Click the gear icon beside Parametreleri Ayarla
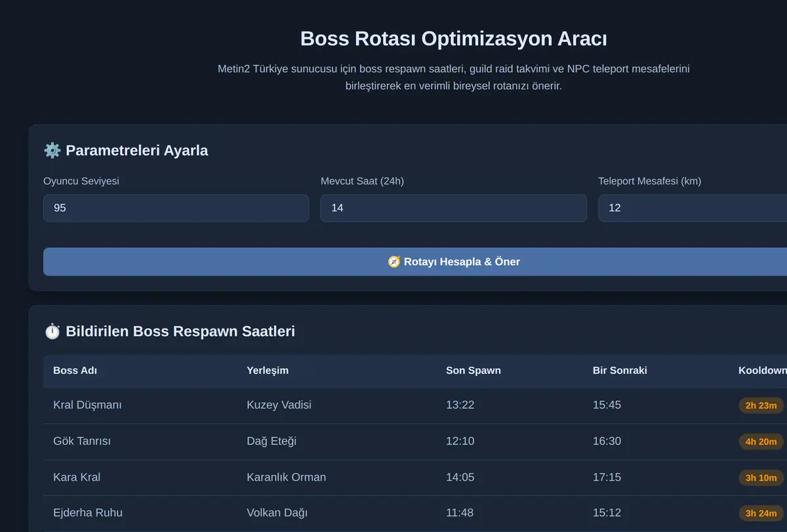787x532 pixels. 52,150
